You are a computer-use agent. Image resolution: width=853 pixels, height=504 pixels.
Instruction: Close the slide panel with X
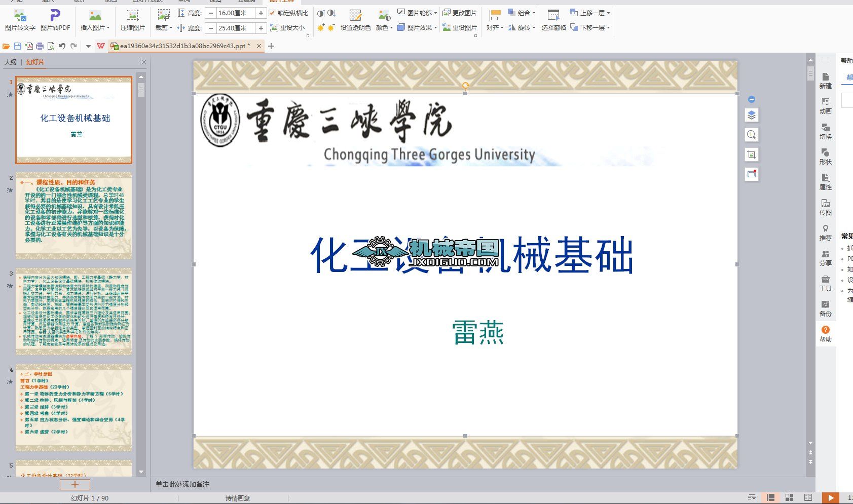tap(143, 62)
